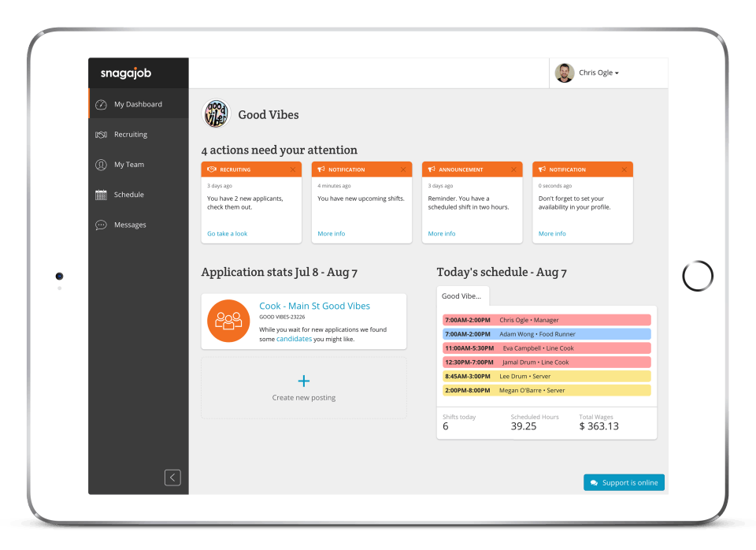
Task: Click the snagajob logo
Action: click(x=126, y=72)
